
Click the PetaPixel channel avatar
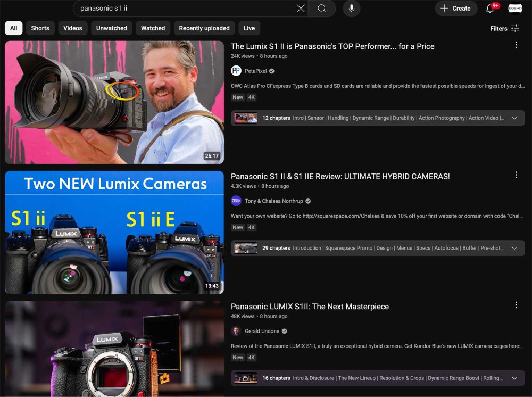point(236,71)
